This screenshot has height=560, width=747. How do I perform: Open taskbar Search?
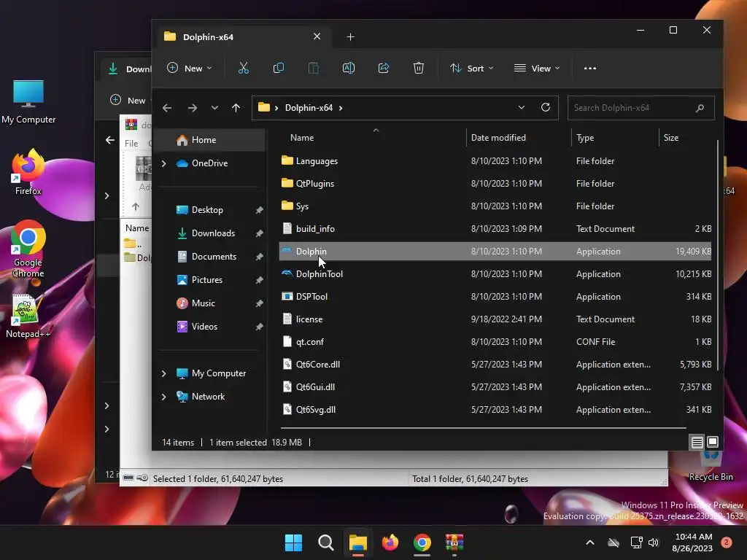pyautogui.click(x=326, y=542)
